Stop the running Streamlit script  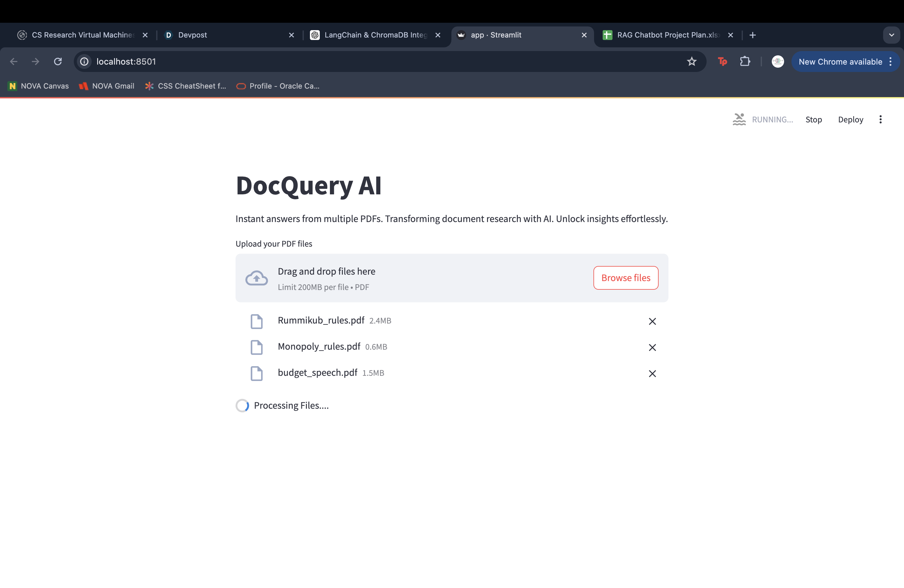click(x=813, y=120)
